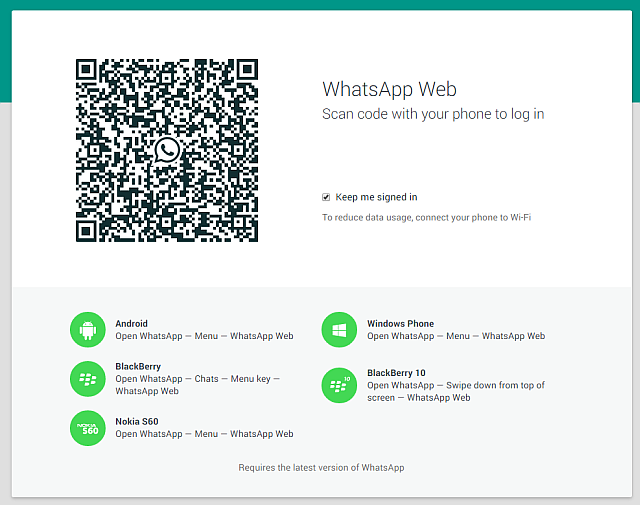Screen dimensions: 640x505
Task: Click Windows Phone's "Open WhatsApp — Menu" instructions
Action: [456, 336]
